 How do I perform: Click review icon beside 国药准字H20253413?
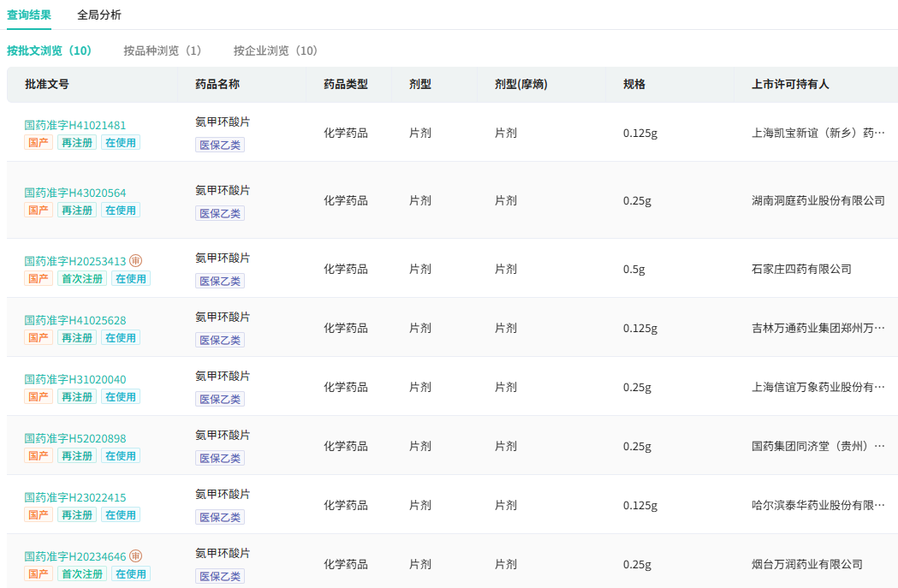coord(136,261)
